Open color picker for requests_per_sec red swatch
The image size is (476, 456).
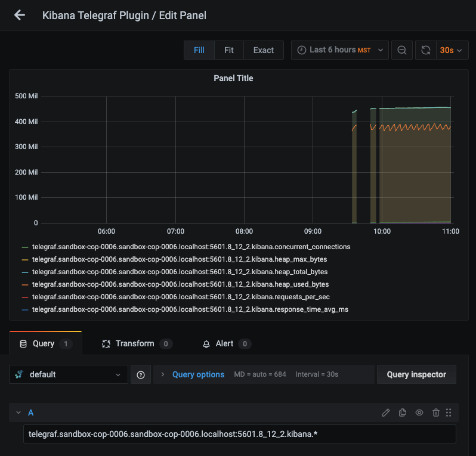tap(25, 297)
